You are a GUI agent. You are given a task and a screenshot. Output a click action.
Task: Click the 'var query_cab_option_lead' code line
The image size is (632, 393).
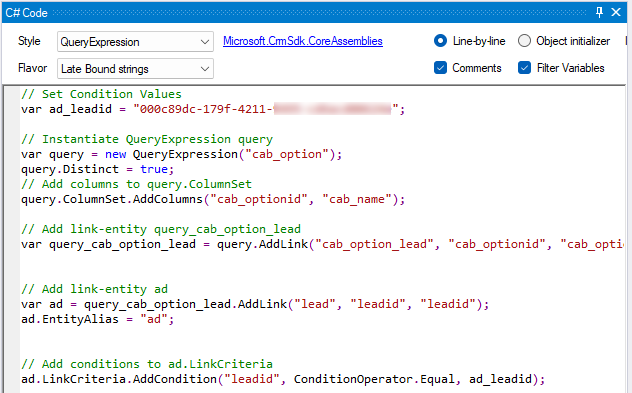(322, 245)
